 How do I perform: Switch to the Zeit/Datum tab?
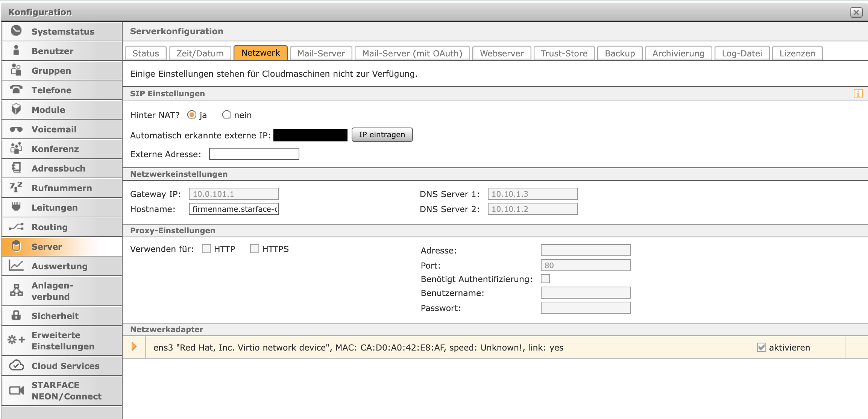200,53
